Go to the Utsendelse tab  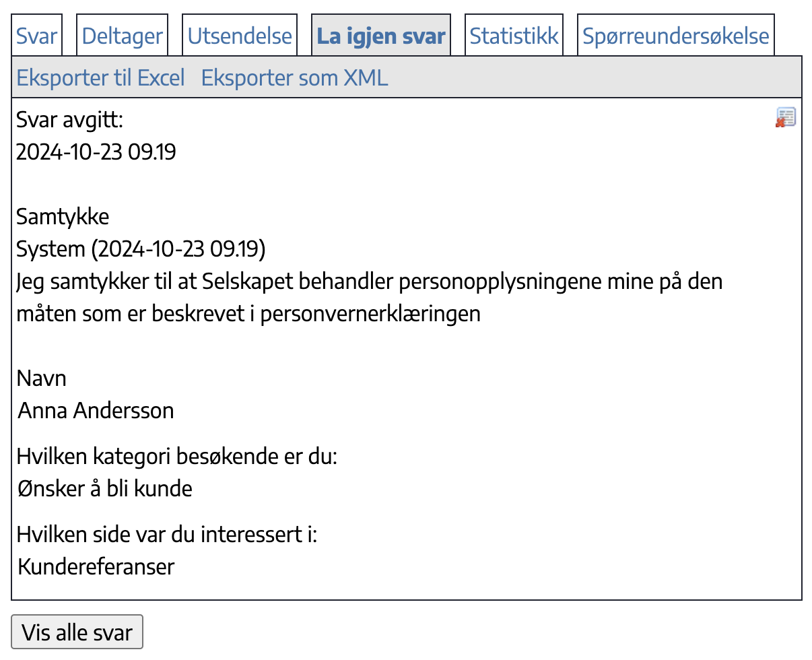click(240, 35)
